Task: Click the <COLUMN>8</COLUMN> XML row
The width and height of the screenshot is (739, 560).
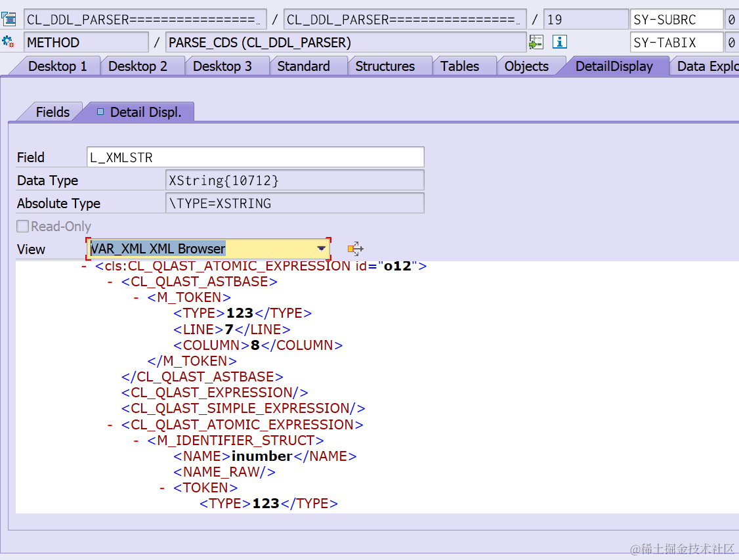Action: coord(258,345)
